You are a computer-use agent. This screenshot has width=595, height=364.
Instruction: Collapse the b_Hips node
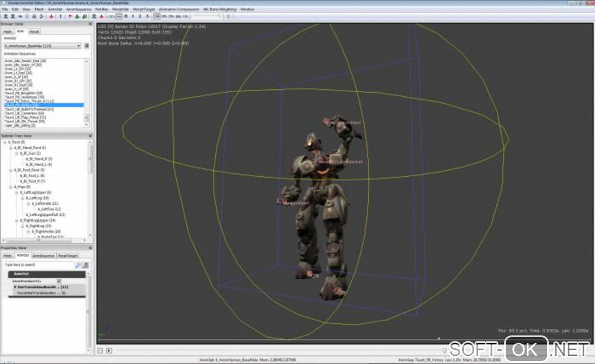(x=11, y=187)
